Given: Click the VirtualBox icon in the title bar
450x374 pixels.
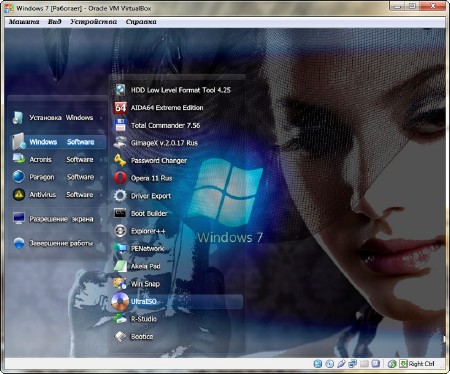Looking at the screenshot, I should (9, 9).
